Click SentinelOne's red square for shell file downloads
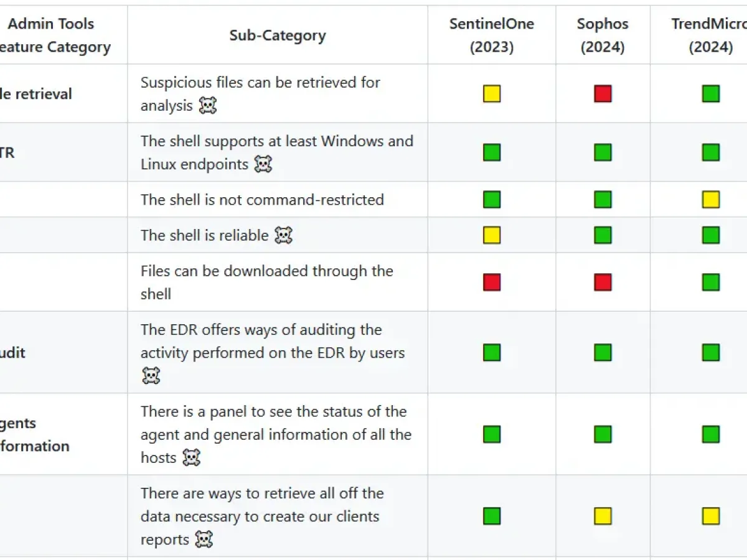 (x=492, y=282)
